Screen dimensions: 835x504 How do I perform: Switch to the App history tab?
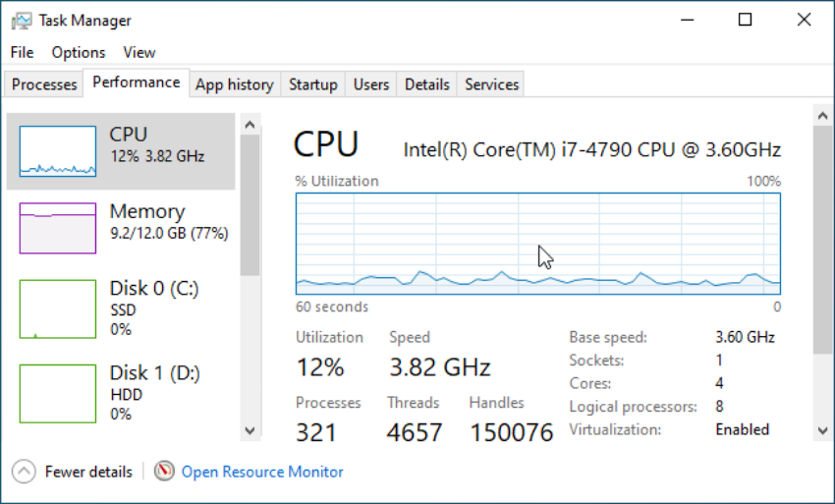tap(235, 84)
